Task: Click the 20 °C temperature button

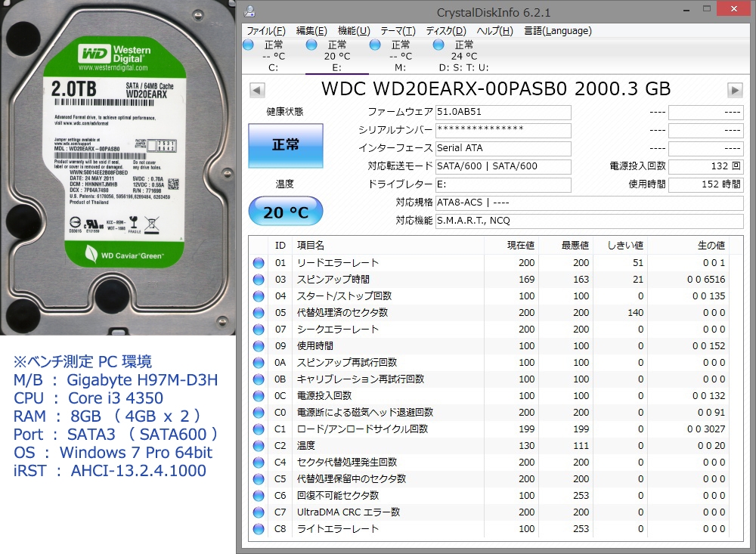Action: tap(286, 211)
